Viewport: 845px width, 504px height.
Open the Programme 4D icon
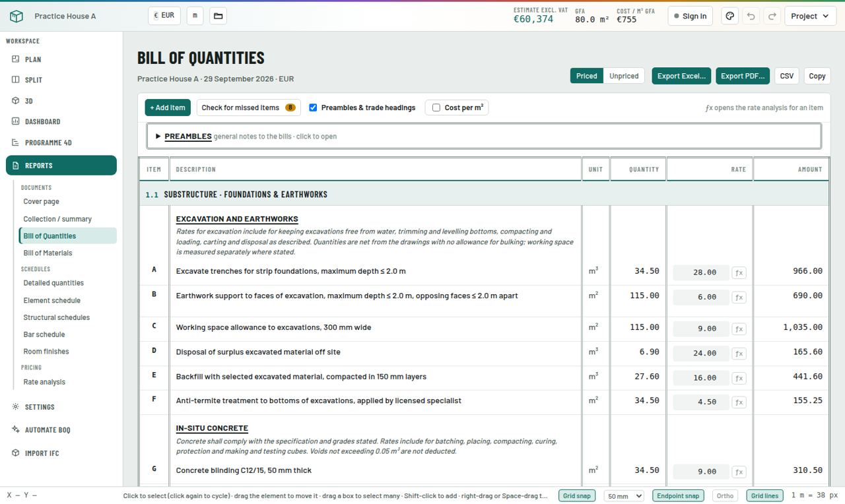point(16,142)
